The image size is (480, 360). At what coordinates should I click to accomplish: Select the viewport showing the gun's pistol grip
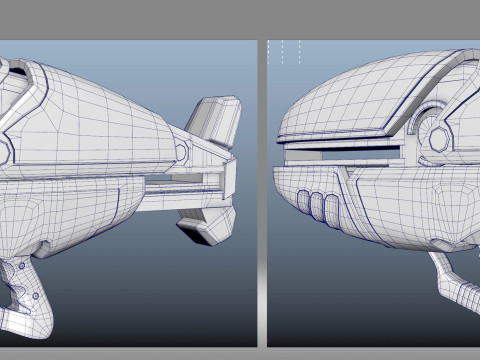coord(128,193)
